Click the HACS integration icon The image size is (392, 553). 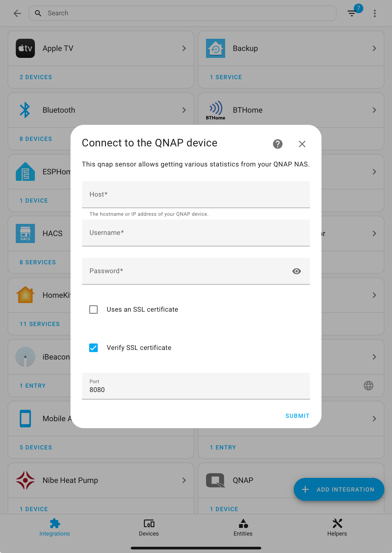[x=25, y=233]
